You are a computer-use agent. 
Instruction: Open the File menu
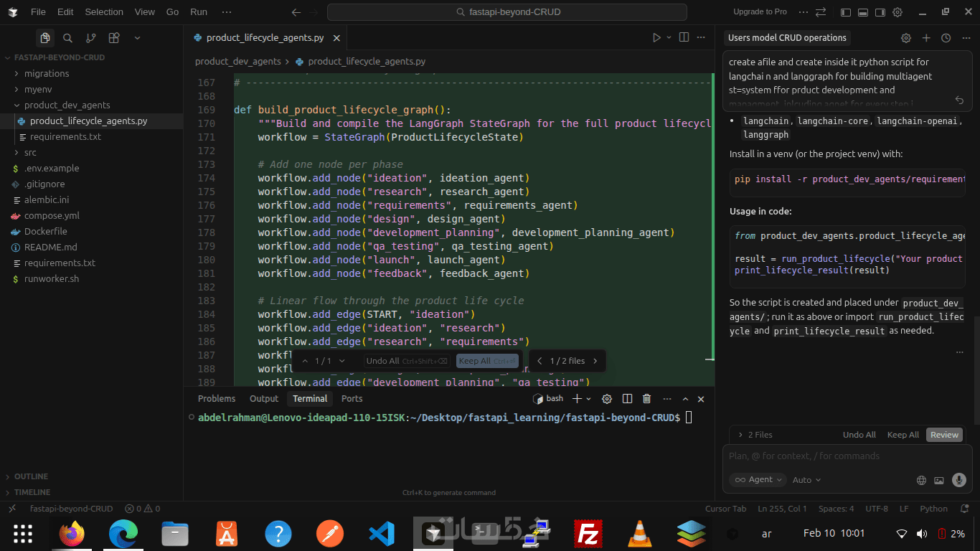point(38,12)
